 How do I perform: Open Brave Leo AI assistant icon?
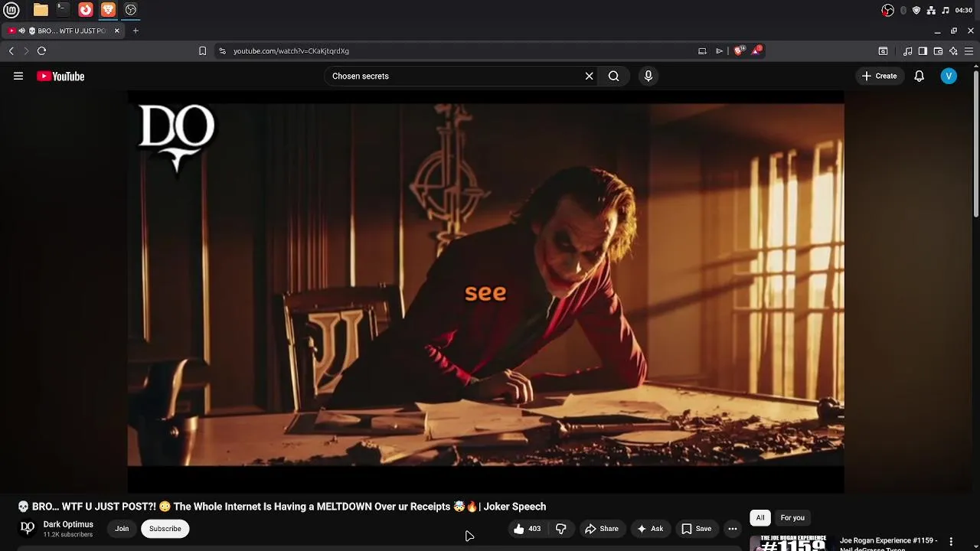[x=953, y=51]
